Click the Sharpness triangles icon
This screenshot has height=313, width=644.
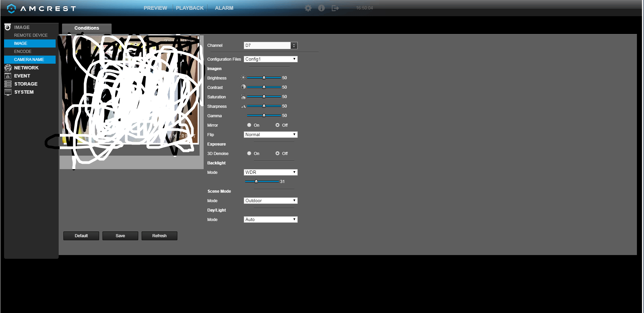pos(243,106)
